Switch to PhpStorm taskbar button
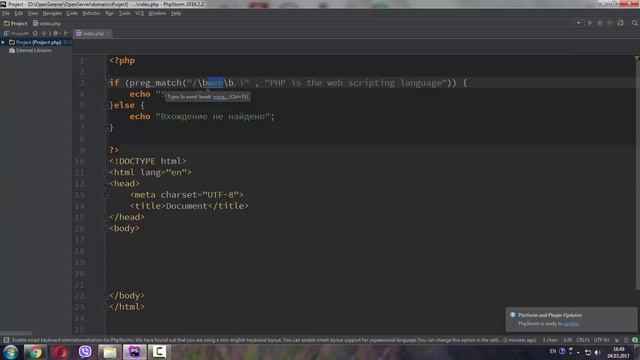Screen dimensions: 640x360 pos(135,352)
